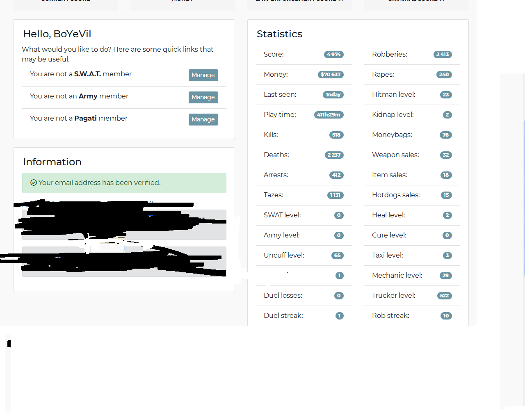Select the 'Hello, BoYeVil' heading
The height and width of the screenshot is (420, 525).
click(x=57, y=34)
